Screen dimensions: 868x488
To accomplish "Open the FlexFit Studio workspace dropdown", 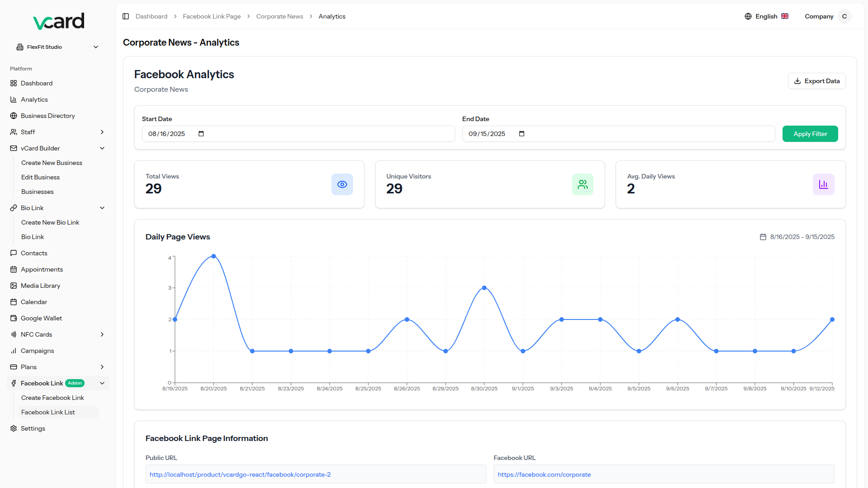I will pos(57,47).
